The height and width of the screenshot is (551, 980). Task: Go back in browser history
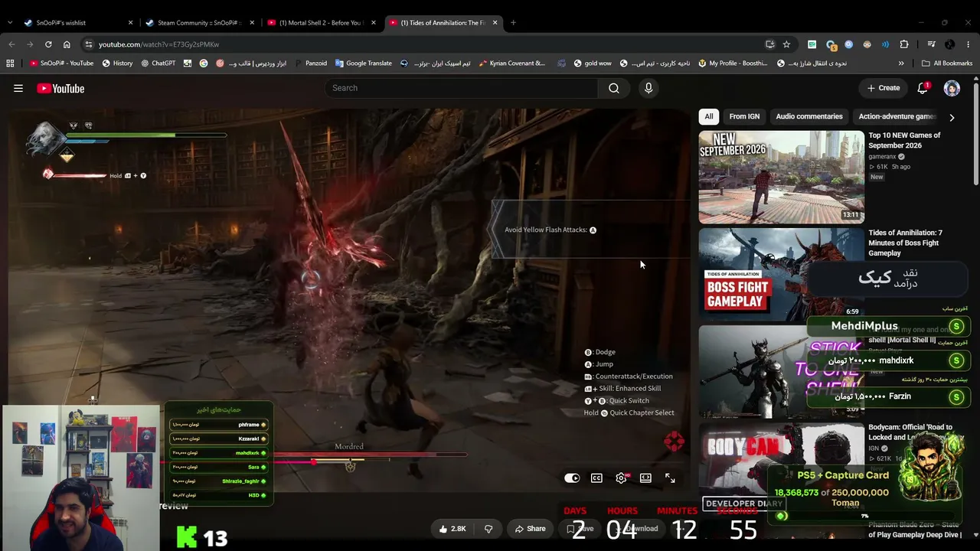click(11, 44)
